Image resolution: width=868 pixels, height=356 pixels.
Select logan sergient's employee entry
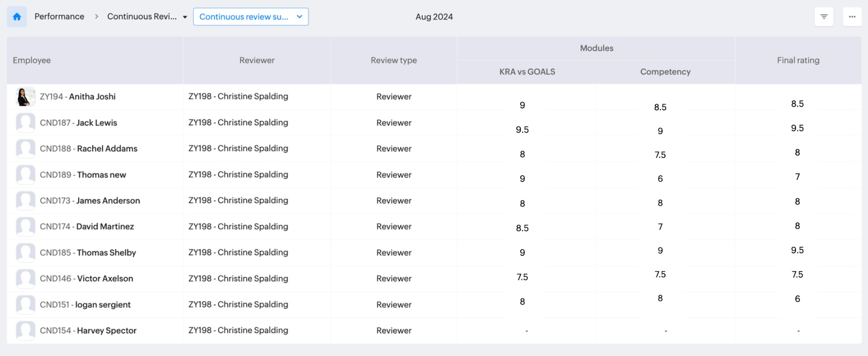pos(102,304)
